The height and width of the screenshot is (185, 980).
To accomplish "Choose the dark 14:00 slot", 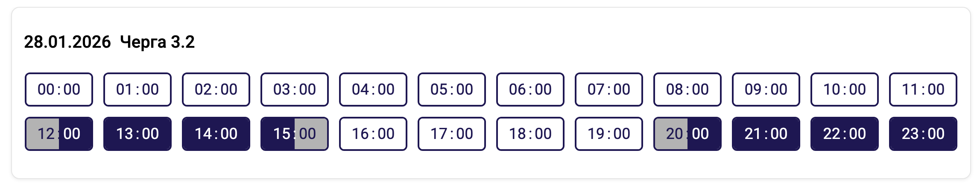I will coord(216,134).
